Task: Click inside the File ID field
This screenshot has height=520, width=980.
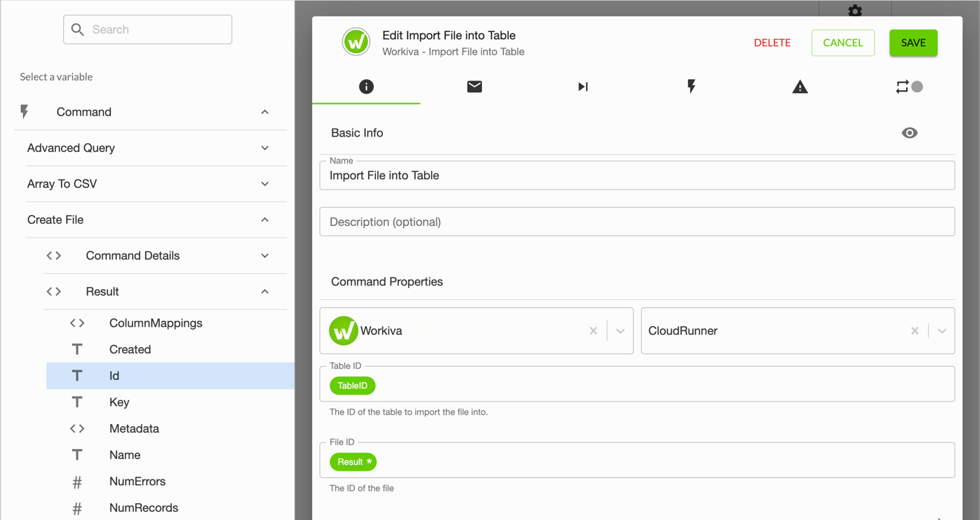Action: point(637,460)
